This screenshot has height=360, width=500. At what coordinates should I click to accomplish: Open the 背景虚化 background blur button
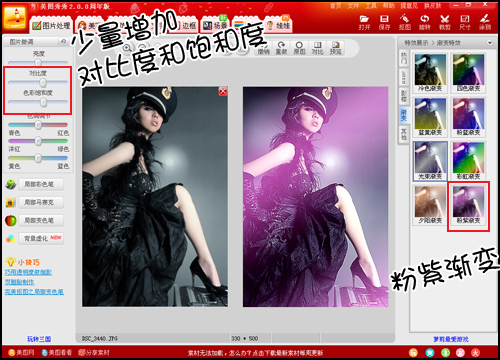(41, 238)
